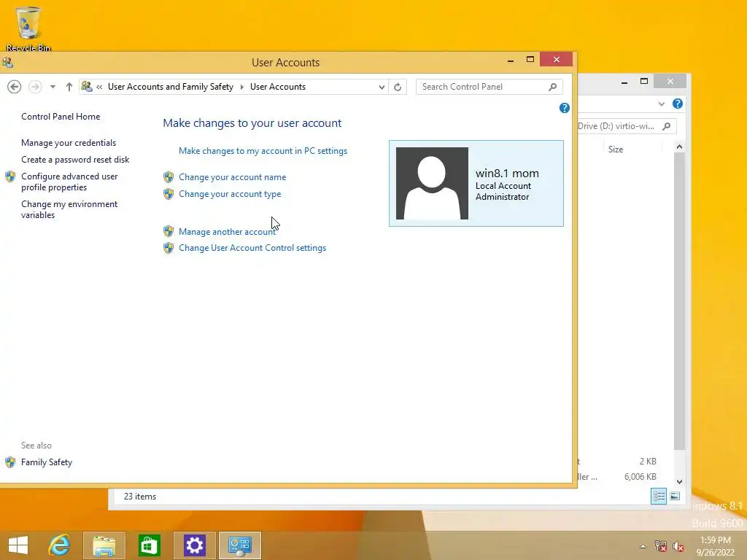Click the shield icon beside Manage another account
Viewport: 747px width, 560px height.
coord(169,231)
